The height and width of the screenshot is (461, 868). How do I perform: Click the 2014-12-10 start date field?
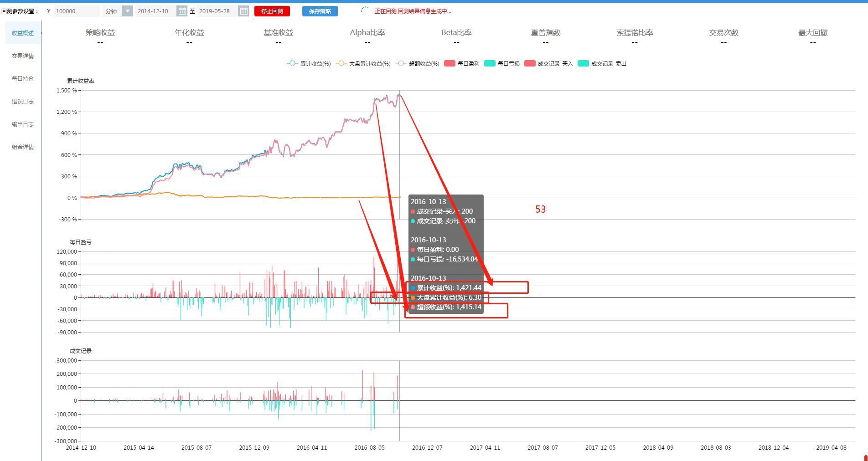(x=154, y=11)
